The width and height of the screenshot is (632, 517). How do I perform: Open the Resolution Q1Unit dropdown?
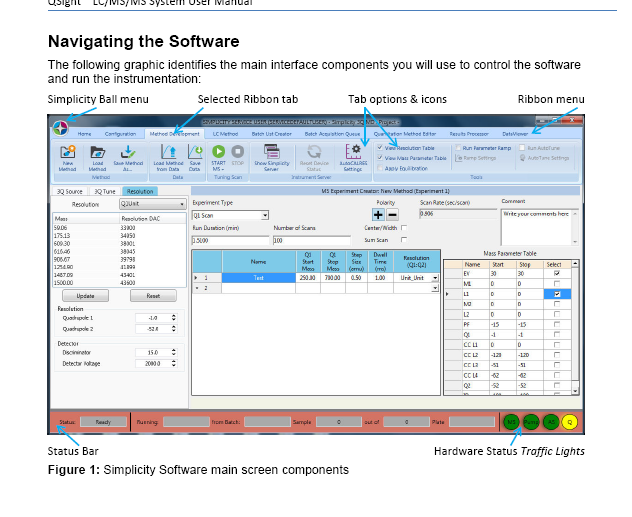click(182, 204)
